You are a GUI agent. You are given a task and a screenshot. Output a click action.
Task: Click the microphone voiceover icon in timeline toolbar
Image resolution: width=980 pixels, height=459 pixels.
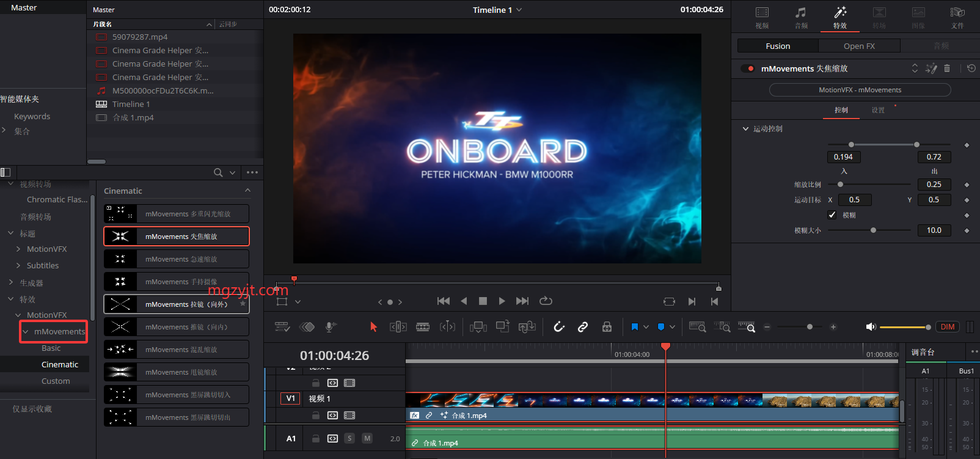pyautogui.click(x=331, y=327)
